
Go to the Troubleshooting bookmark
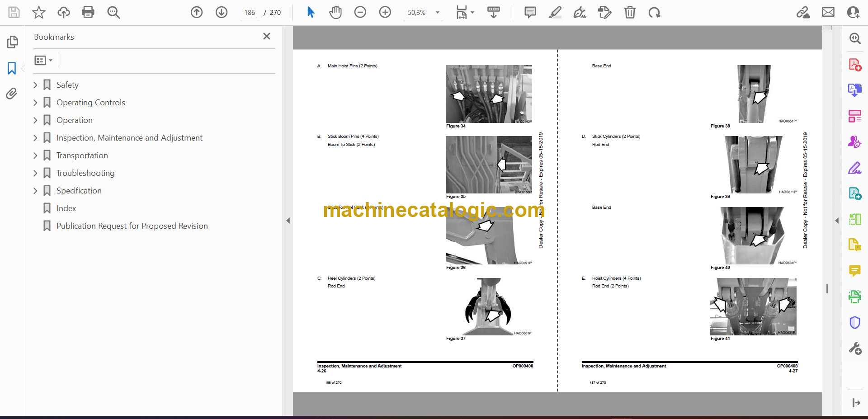coord(85,173)
